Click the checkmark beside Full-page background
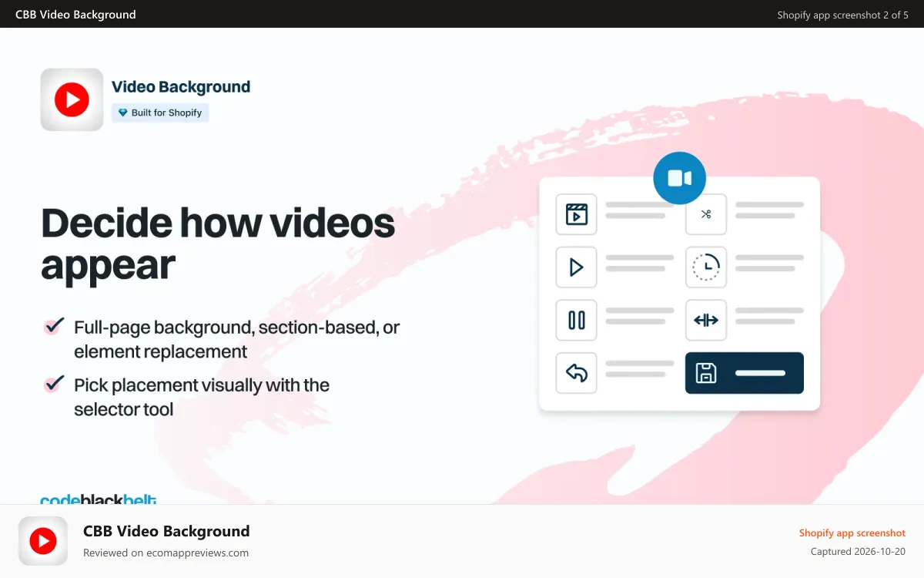The image size is (924, 578). point(53,326)
